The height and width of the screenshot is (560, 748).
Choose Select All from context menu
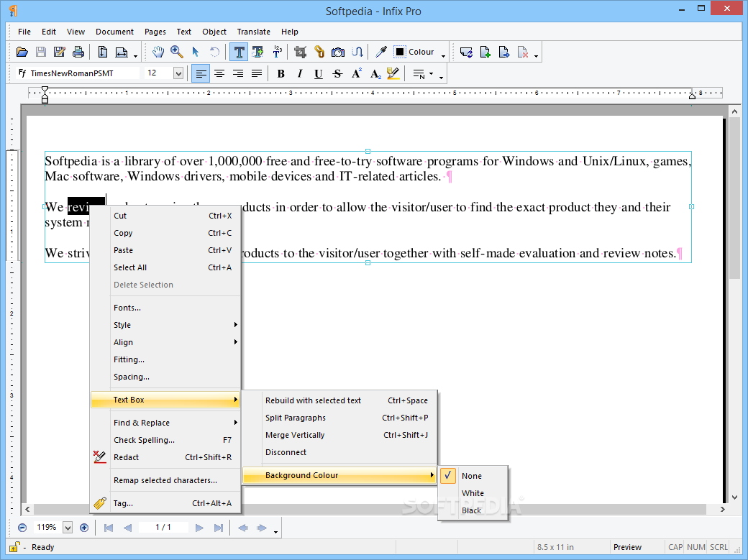(x=165, y=267)
